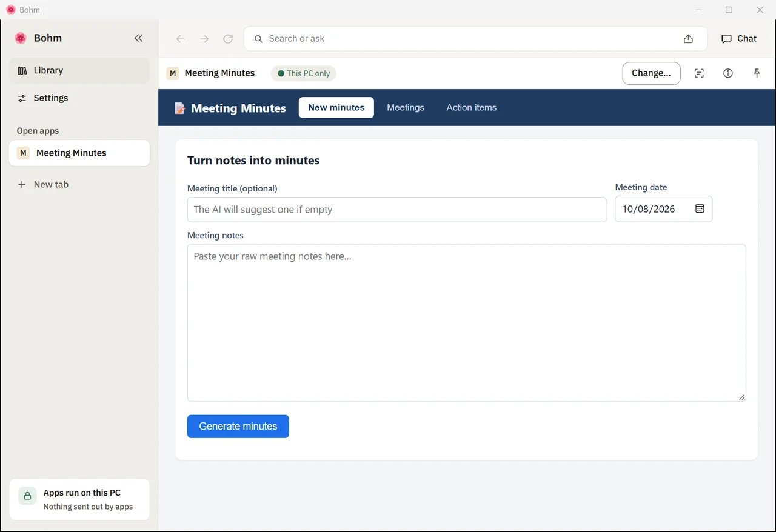
Task: Click the Search or ask box
Action: 476,39
